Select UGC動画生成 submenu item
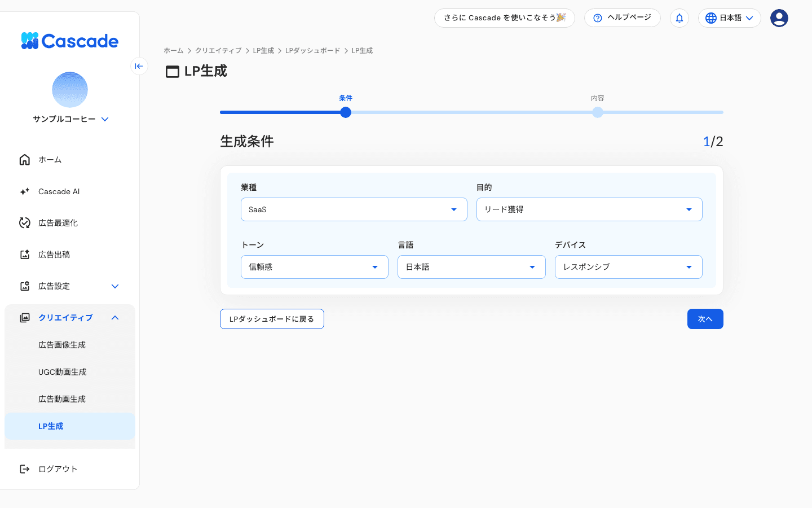The width and height of the screenshot is (812, 508). click(x=70, y=372)
